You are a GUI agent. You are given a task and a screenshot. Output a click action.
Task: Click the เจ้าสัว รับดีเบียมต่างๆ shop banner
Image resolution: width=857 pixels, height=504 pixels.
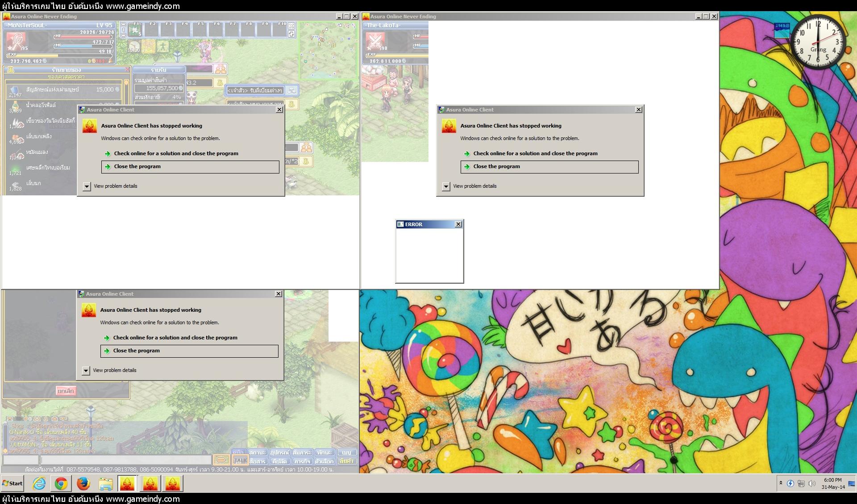click(262, 90)
